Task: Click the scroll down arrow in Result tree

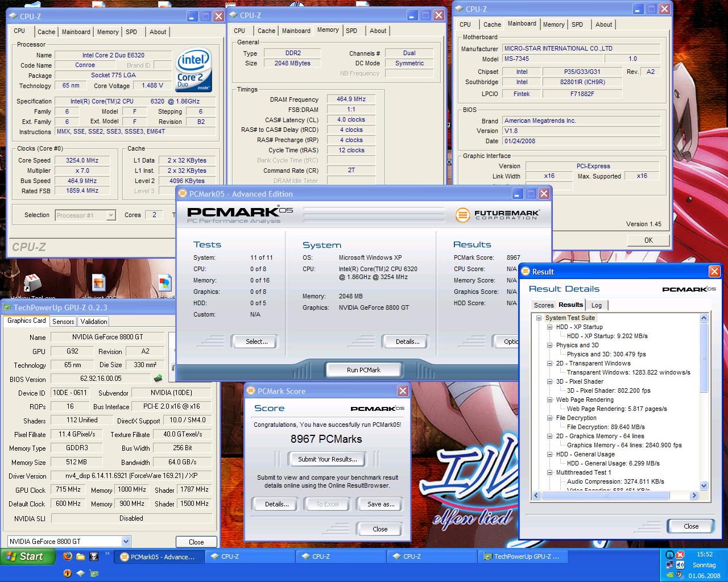Action: [704, 486]
